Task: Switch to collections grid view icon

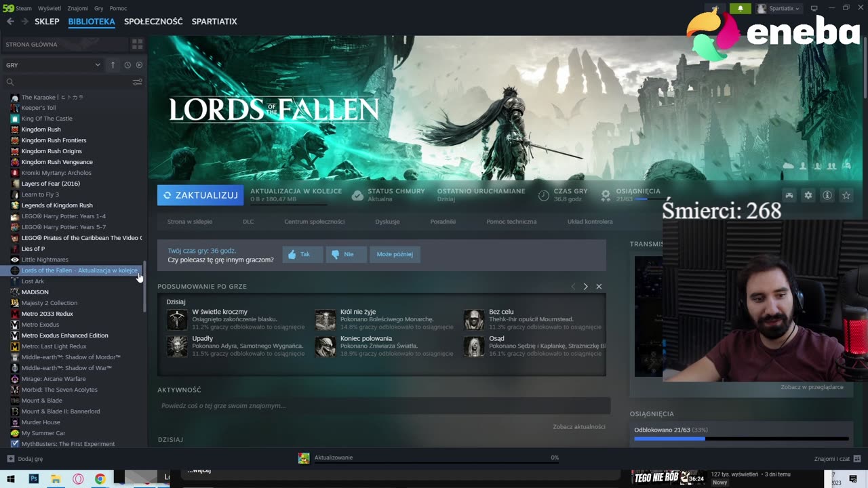Action: tap(137, 44)
